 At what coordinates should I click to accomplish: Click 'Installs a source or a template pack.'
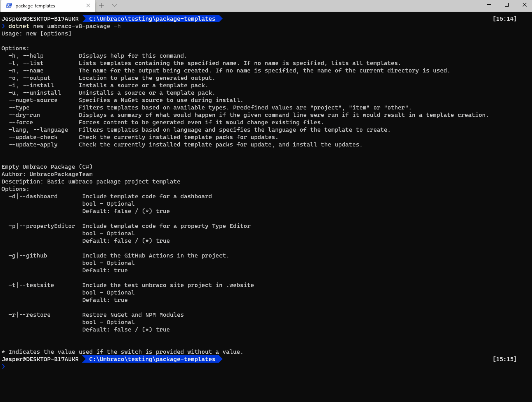tap(143, 85)
